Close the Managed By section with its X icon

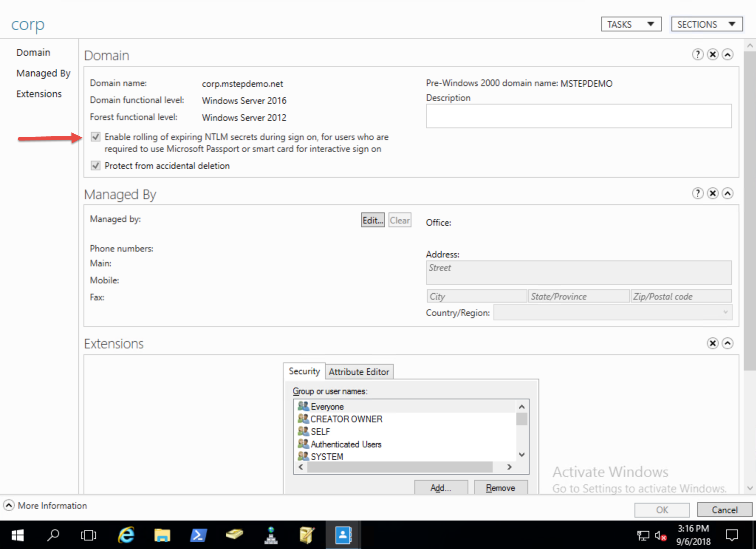(x=712, y=194)
